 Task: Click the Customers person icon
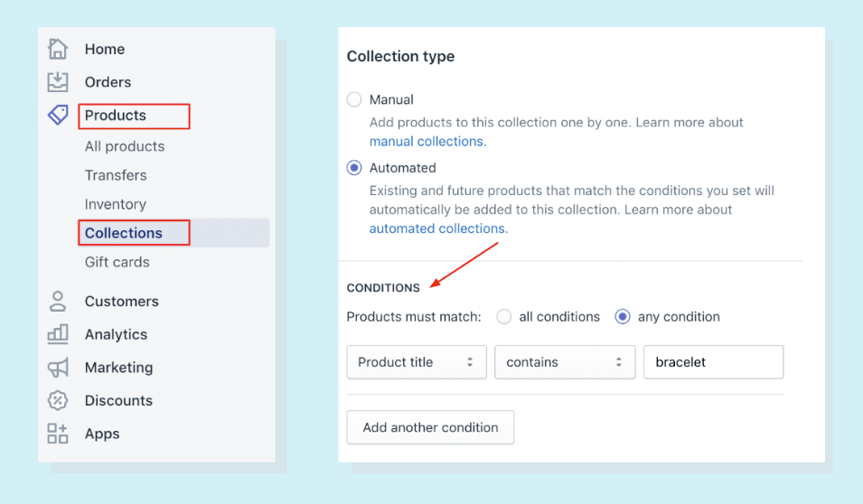point(58,301)
